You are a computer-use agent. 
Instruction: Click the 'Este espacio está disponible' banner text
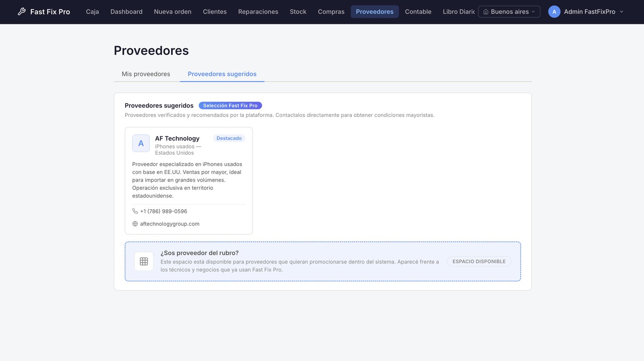tap(300, 266)
